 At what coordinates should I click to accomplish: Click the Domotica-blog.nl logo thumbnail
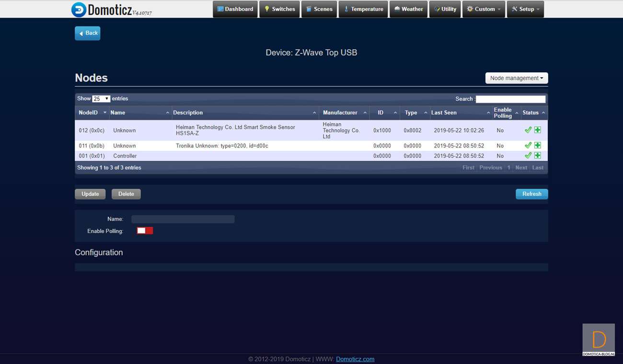[x=599, y=340]
